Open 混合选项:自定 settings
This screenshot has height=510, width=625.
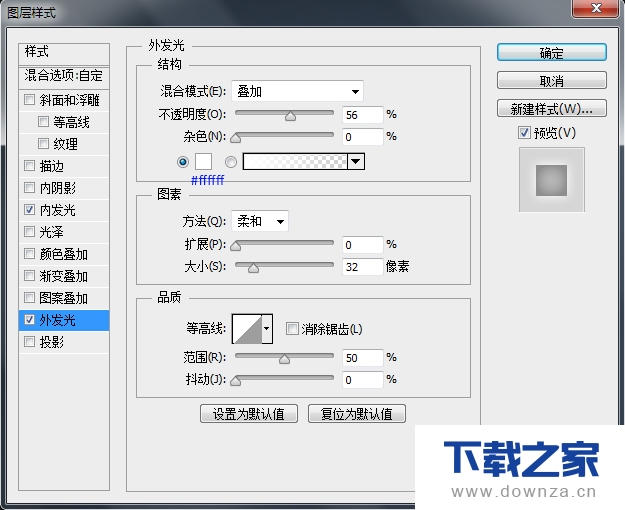pyautogui.click(x=64, y=76)
